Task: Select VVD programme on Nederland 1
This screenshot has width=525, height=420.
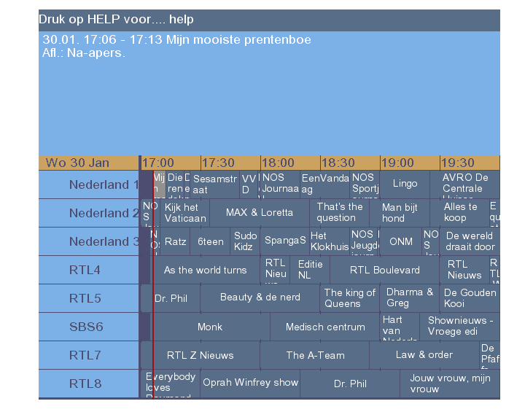Action: 249,184
